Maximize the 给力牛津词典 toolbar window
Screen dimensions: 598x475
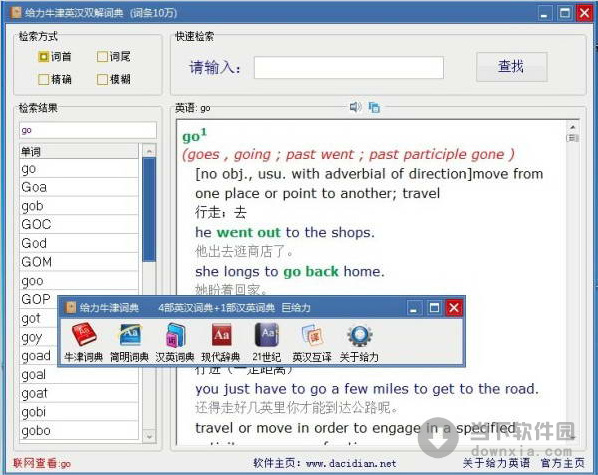434,308
